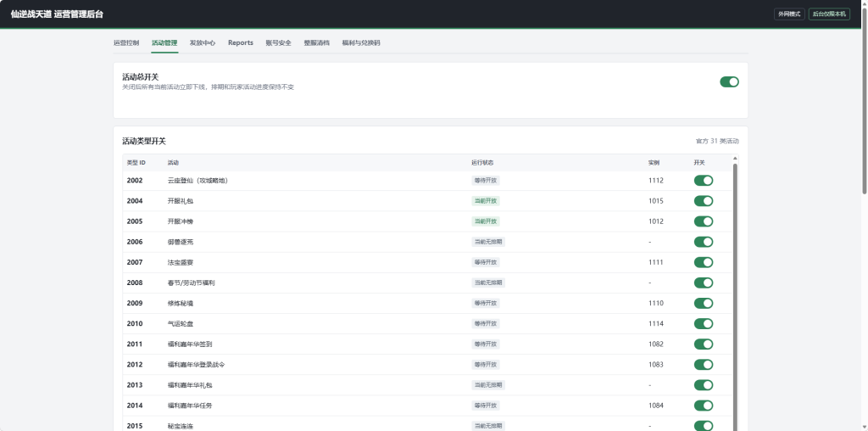Click the 当前开放 status badge for 2004
The image size is (868, 431).
486,201
